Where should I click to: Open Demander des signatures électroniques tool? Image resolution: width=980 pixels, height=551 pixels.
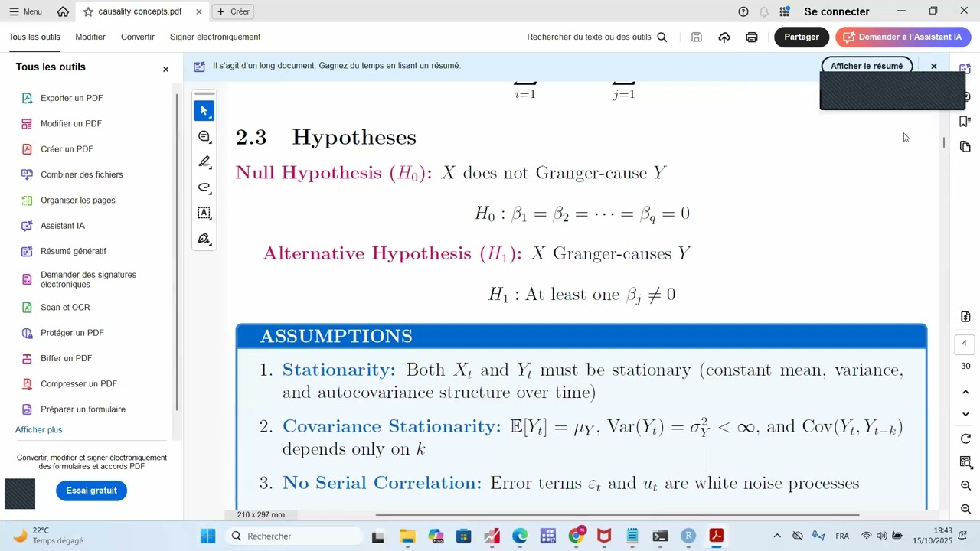pyautogui.click(x=88, y=279)
